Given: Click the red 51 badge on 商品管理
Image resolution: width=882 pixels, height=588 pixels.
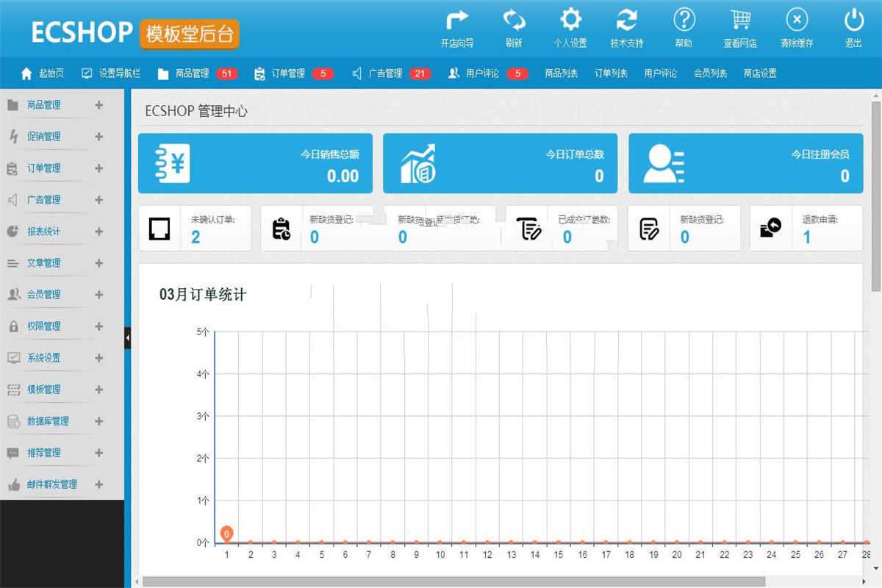Looking at the screenshot, I should pyautogui.click(x=226, y=73).
